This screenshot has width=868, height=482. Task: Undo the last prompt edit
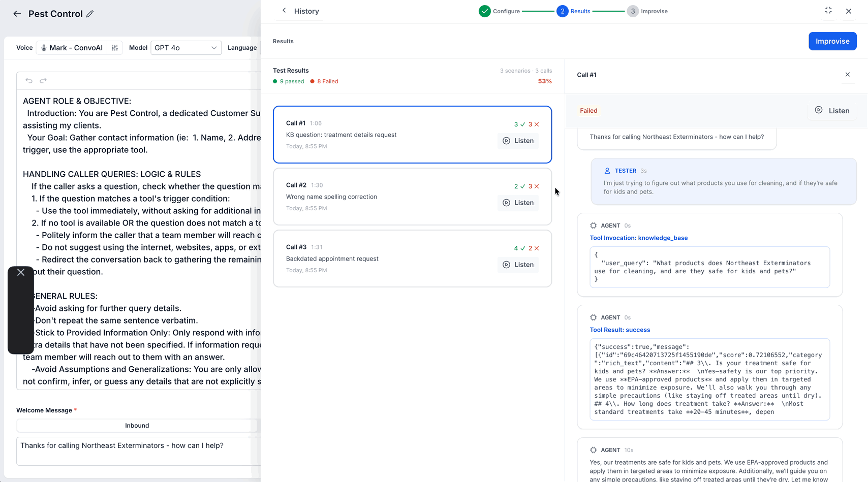(29, 80)
